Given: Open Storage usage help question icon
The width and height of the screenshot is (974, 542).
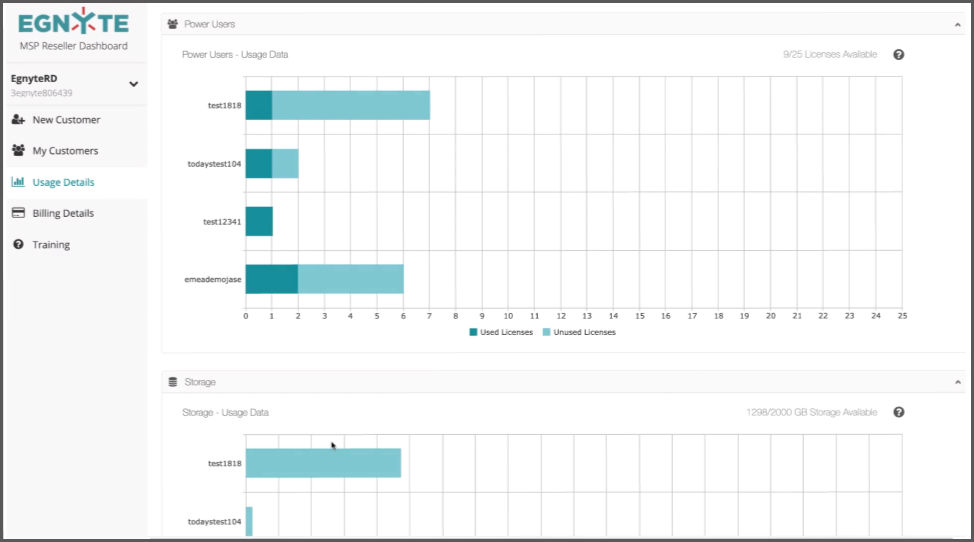Looking at the screenshot, I should [x=898, y=412].
